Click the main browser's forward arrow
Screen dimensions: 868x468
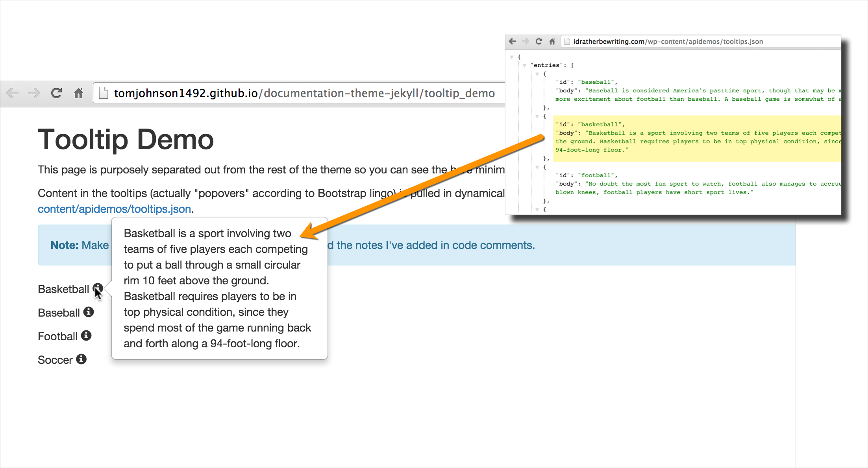tap(34, 93)
